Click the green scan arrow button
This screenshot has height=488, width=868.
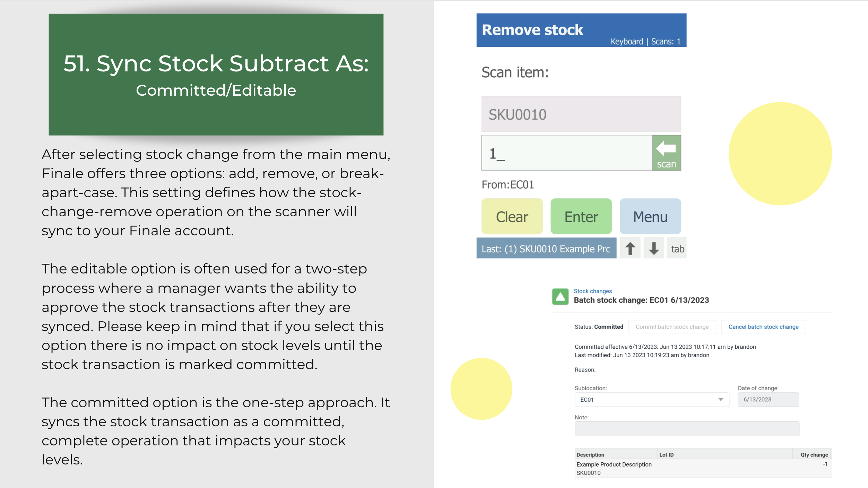666,153
